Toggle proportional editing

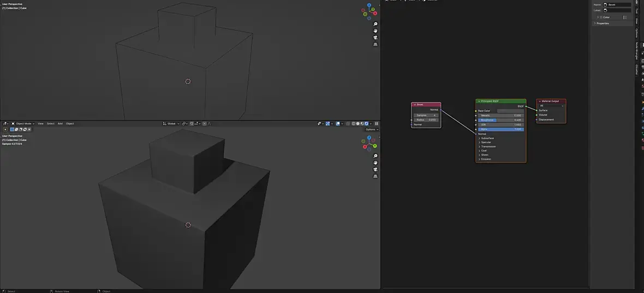(204, 123)
